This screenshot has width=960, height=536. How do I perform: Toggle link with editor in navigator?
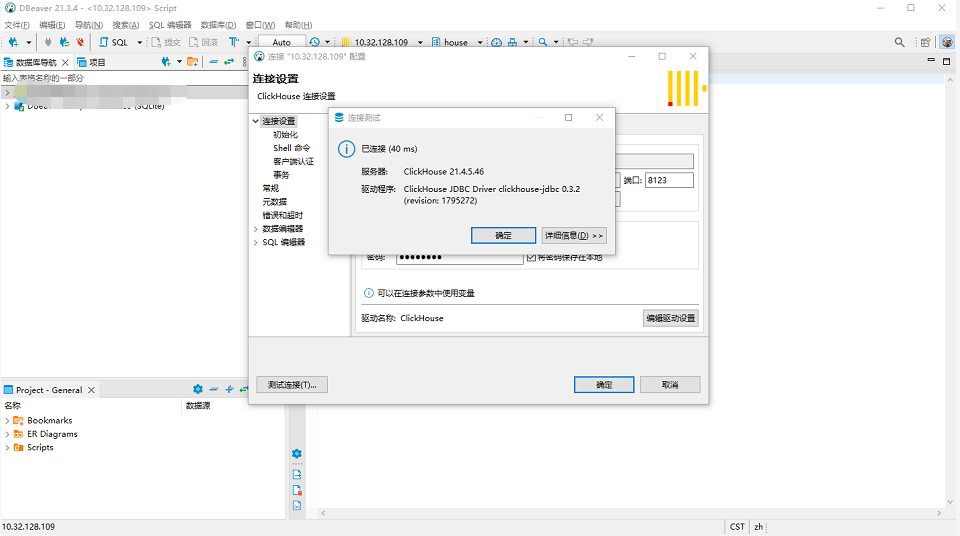click(x=229, y=62)
